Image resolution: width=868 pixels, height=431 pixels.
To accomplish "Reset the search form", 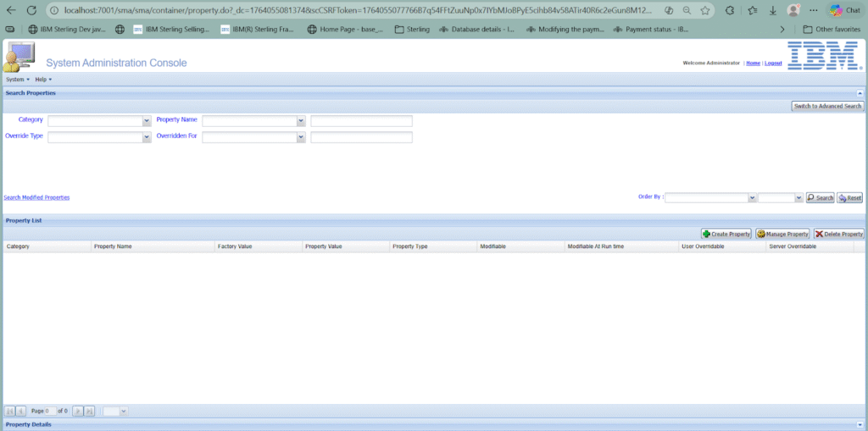I will pos(850,197).
